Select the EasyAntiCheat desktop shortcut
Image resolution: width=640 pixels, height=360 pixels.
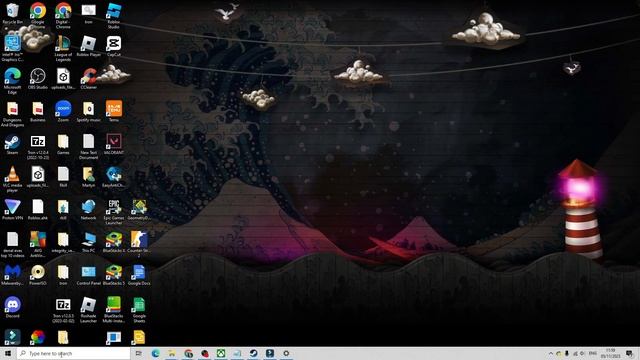tap(113, 177)
